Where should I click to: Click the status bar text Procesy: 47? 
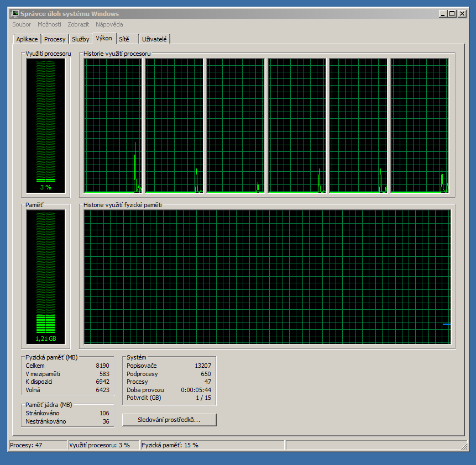point(26,445)
